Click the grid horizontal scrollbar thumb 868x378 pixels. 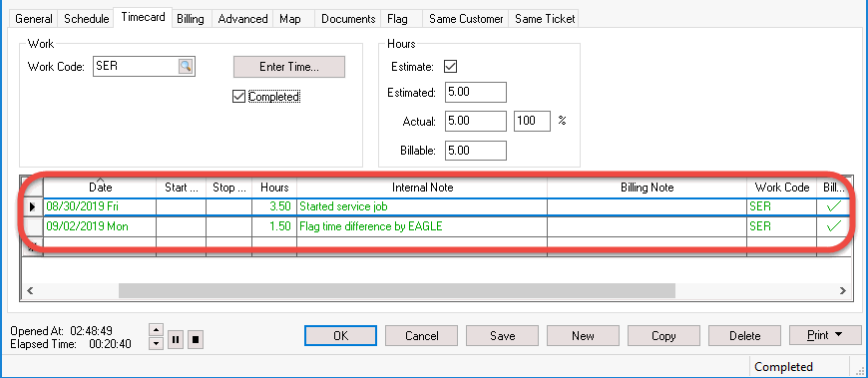(x=397, y=290)
